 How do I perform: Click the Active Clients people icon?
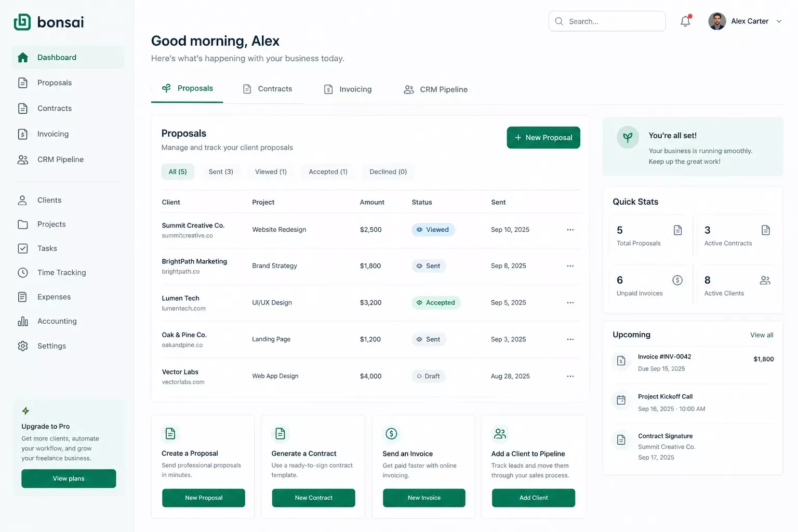point(765,281)
